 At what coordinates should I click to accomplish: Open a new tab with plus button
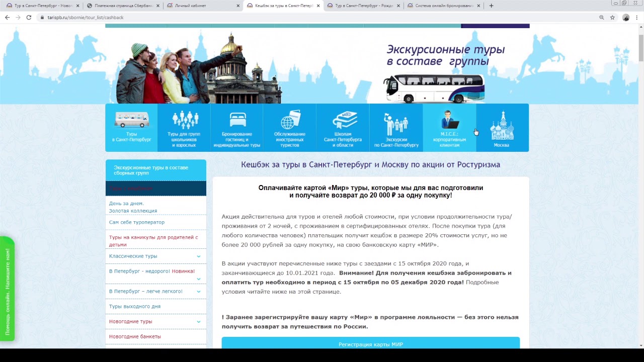click(491, 6)
